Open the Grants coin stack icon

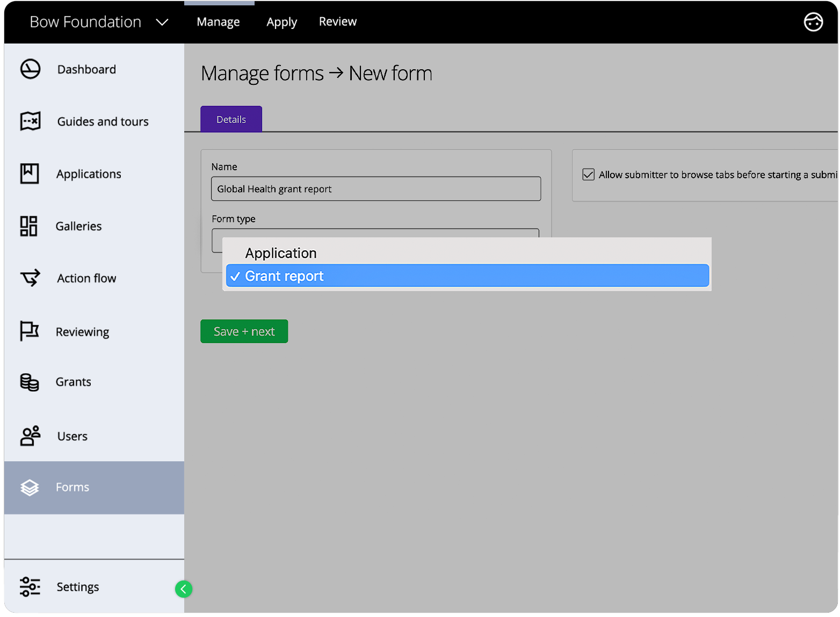point(30,382)
